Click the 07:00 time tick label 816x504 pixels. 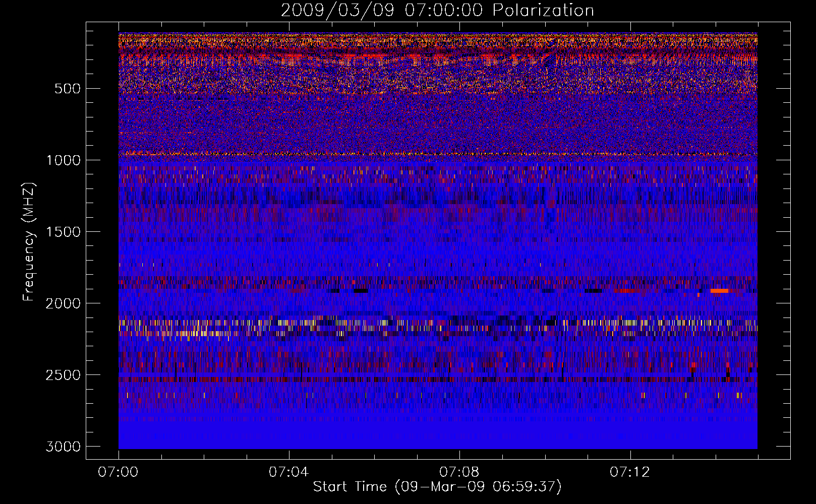coord(118,472)
